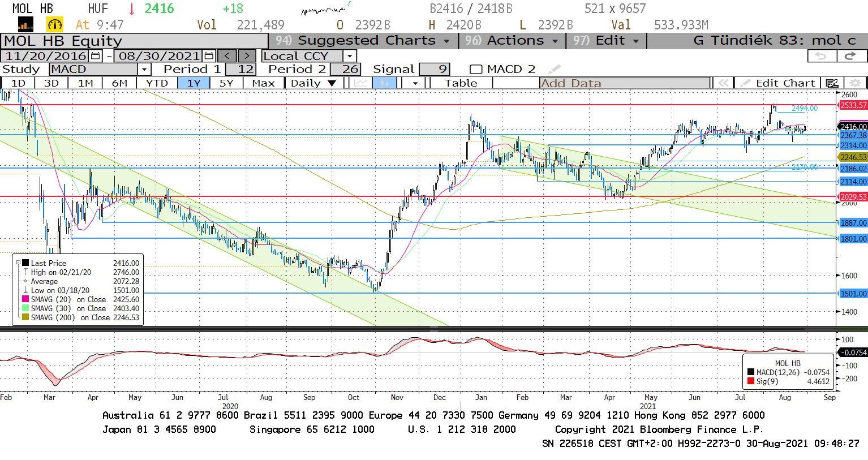Click the Edit Chart button

click(778, 83)
